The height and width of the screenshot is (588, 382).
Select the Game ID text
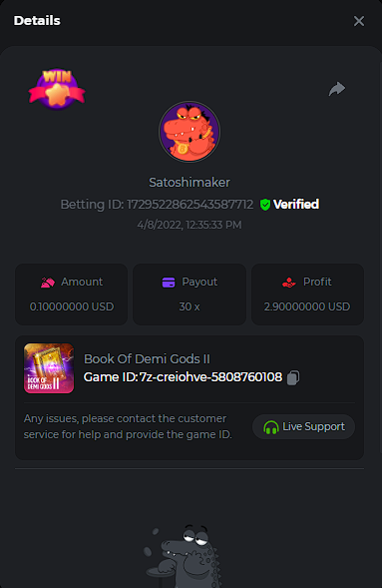[183, 377]
